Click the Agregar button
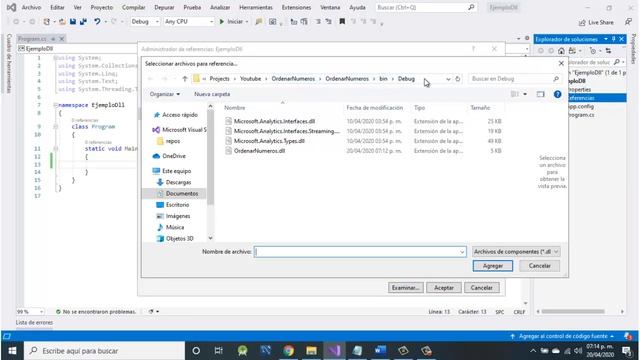The width and height of the screenshot is (640, 360). [x=493, y=266]
